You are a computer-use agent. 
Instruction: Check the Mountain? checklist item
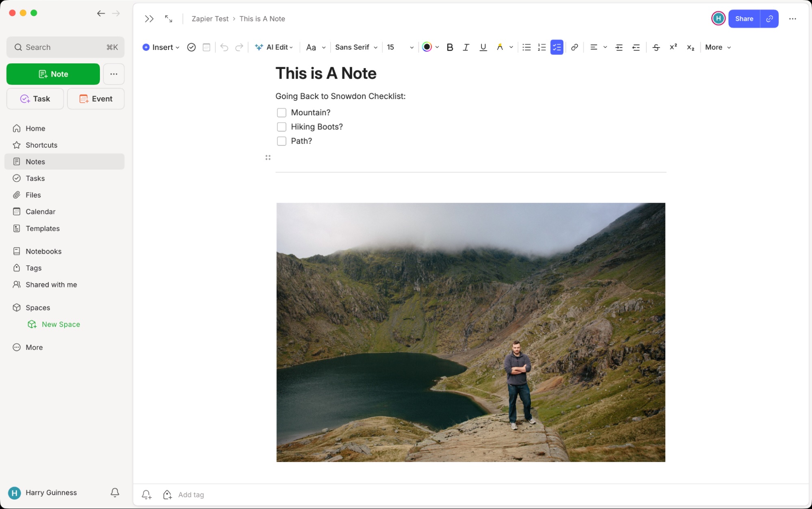click(x=281, y=112)
